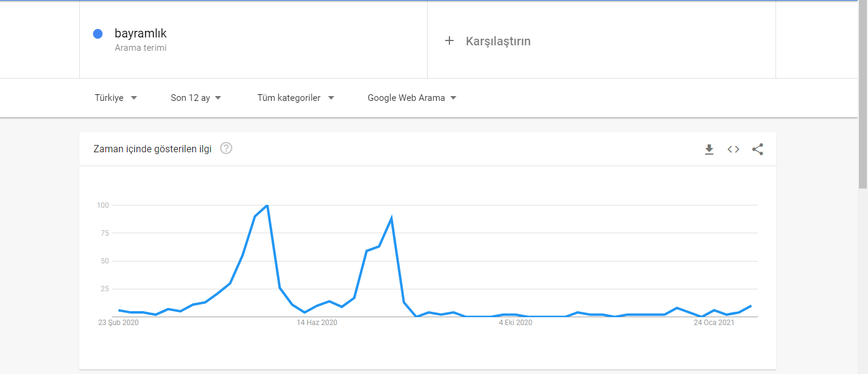Expand the Türkiye region dropdown

[116, 98]
